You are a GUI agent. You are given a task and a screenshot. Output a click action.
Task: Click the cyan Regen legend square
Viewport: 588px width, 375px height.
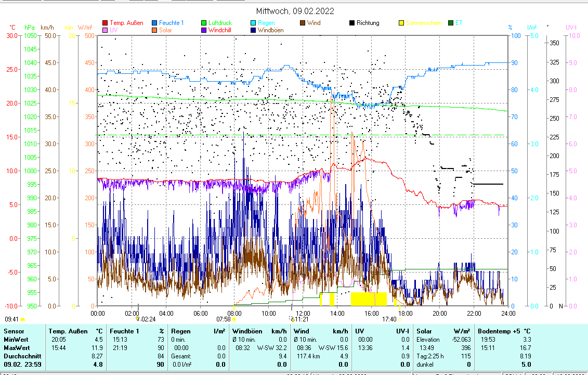[253, 23]
